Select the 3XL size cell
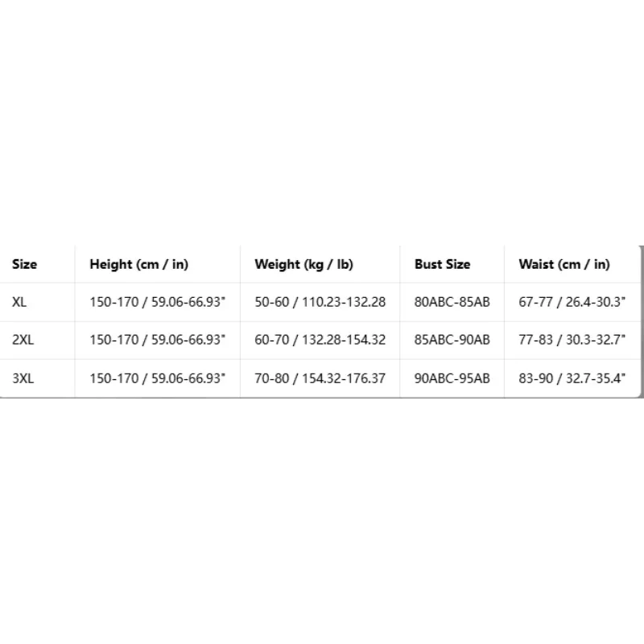Screen dimensions: 644x644 tap(23, 378)
